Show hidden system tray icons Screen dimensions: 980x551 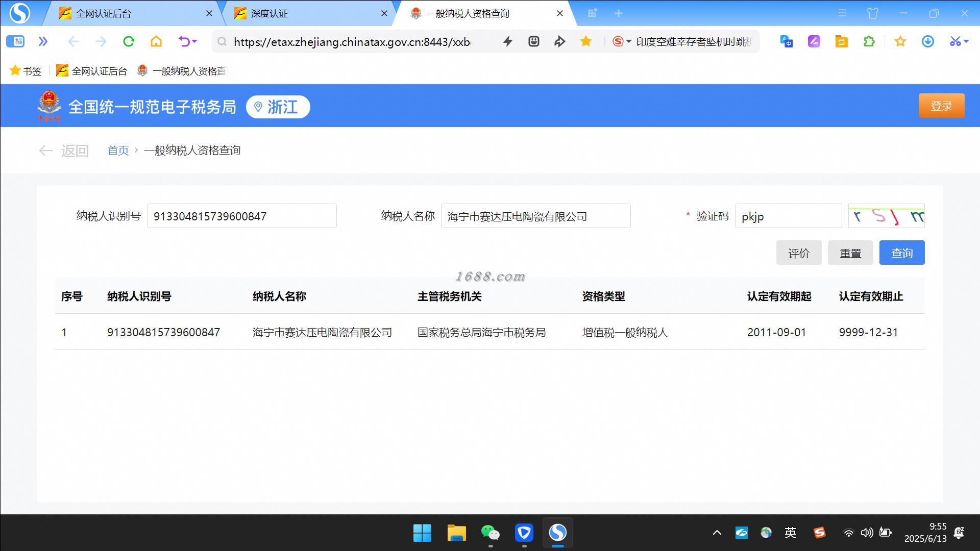[717, 533]
